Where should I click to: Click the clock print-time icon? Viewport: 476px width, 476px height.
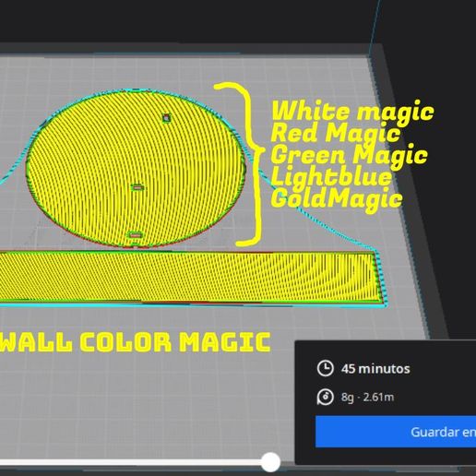pos(325,368)
